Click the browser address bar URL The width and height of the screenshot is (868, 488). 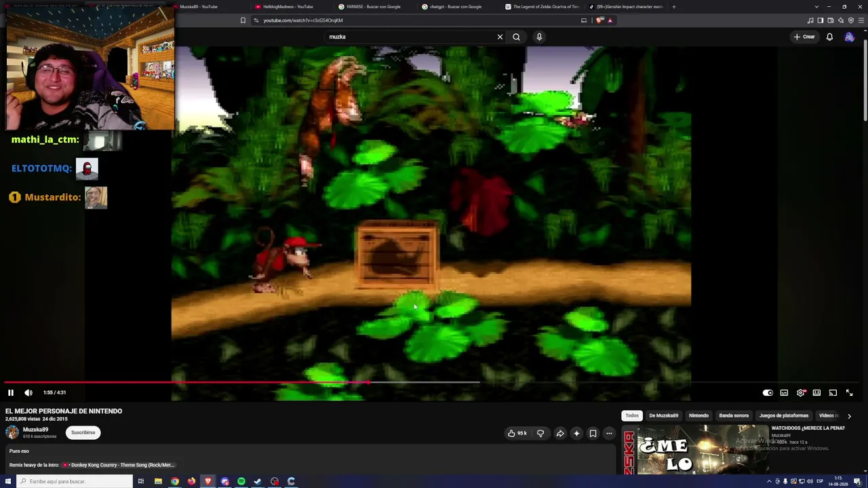click(x=303, y=20)
